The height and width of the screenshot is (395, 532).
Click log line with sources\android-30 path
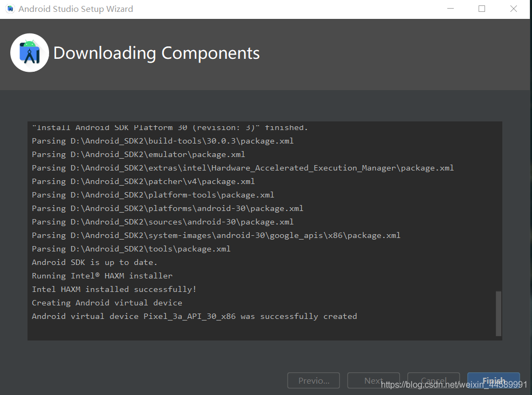click(162, 222)
